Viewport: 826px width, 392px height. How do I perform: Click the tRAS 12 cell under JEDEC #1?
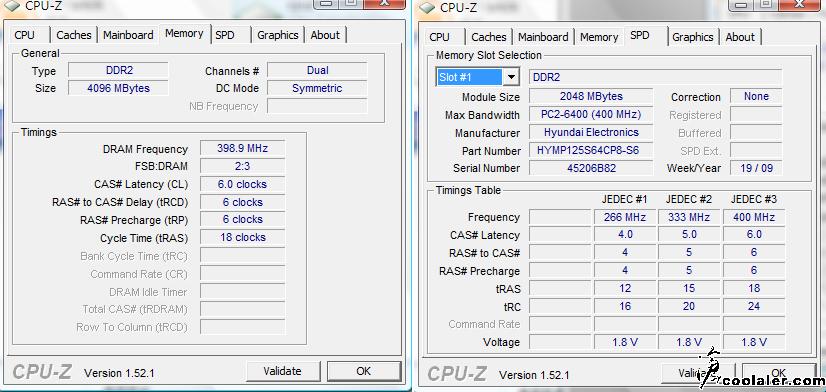[625, 288]
